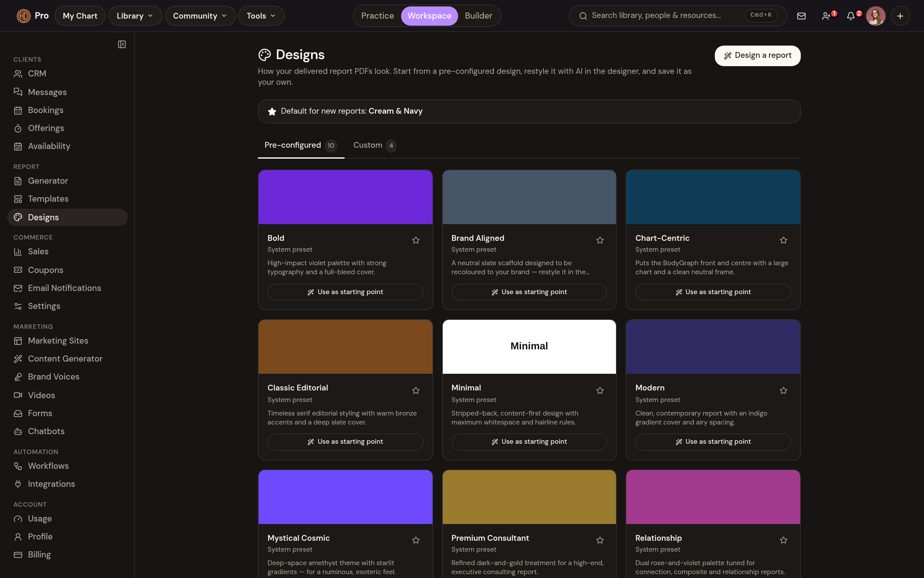This screenshot has width=924, height=578.
Task: Open Billing in sidebar
Action: 67,555
